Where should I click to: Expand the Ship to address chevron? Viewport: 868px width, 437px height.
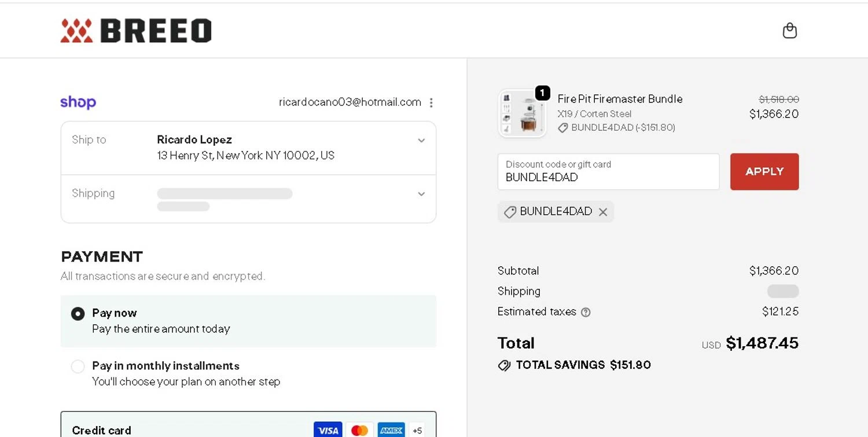[x=421, y=141]
